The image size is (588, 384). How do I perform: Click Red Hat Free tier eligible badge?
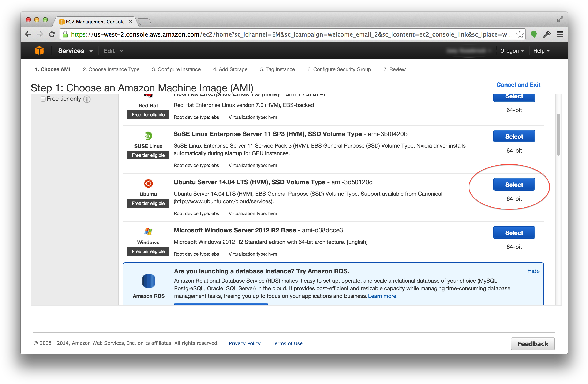(x=148, y=114)
